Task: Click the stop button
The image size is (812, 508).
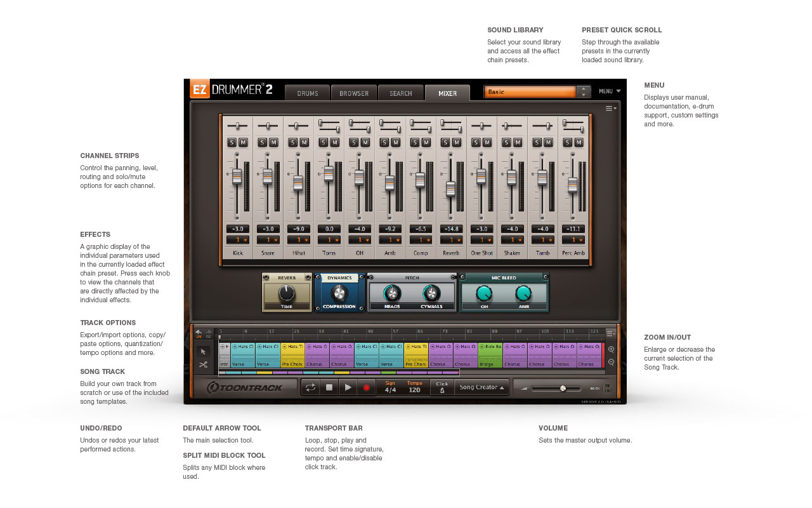Action: (x=329, y=387)
